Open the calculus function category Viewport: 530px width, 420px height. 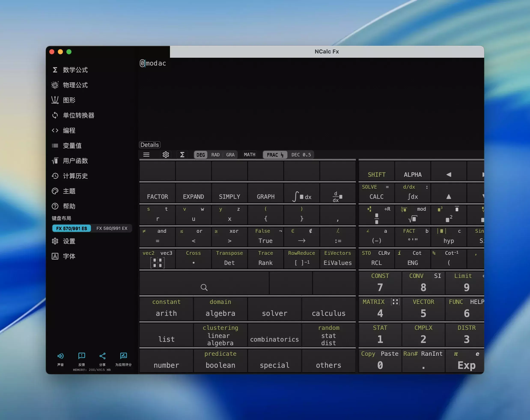[328, 313]
